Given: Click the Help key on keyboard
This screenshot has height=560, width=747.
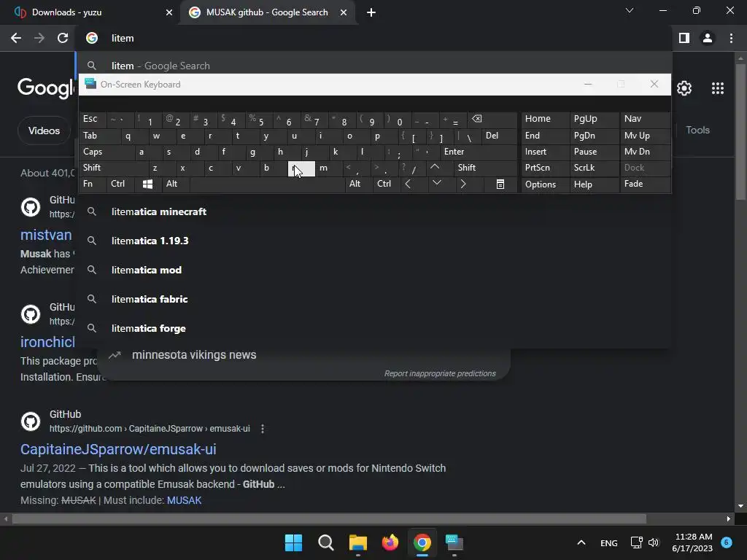Looking at the screenshot, I should pyautogui.click(x=594, y=184).
